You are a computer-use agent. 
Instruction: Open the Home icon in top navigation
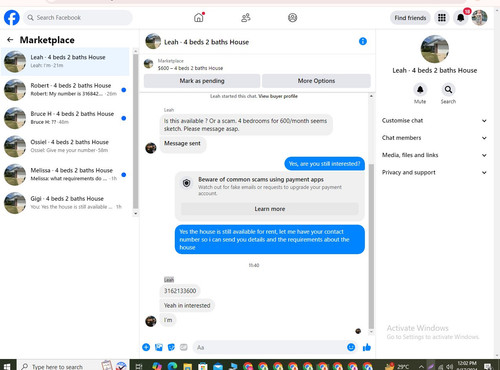[x=199, y=17]
